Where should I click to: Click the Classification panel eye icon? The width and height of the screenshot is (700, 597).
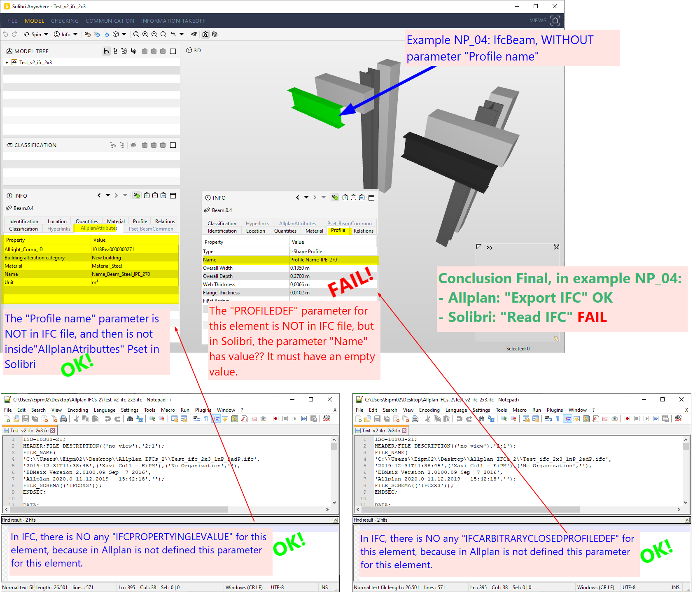[133, 145]
